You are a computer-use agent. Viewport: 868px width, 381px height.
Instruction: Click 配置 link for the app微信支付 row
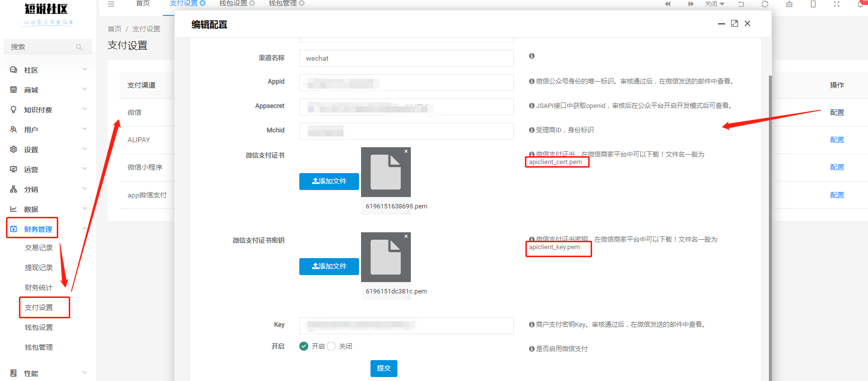click(837, 195)
